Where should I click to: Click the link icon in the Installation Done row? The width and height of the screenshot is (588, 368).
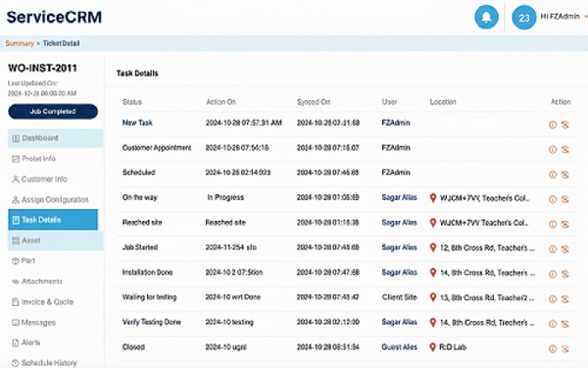[565, 274]
